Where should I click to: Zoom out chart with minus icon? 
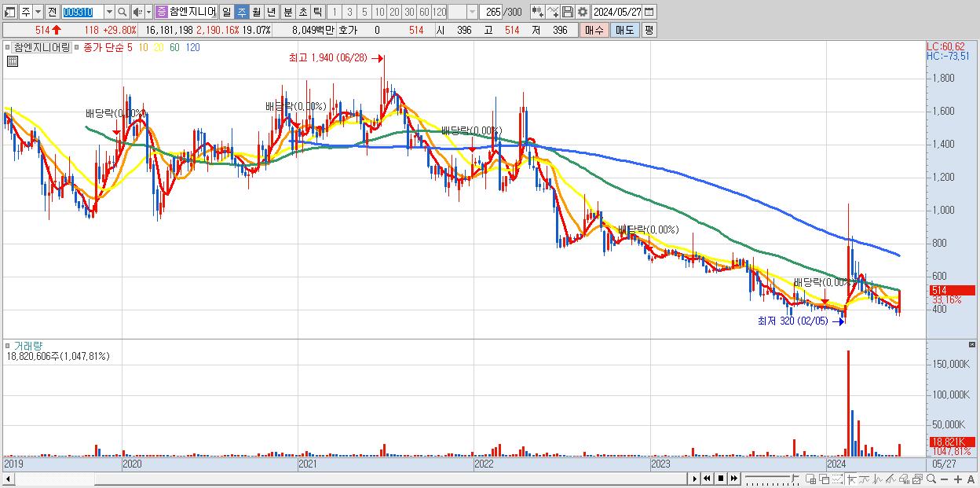tap(945, 479)
